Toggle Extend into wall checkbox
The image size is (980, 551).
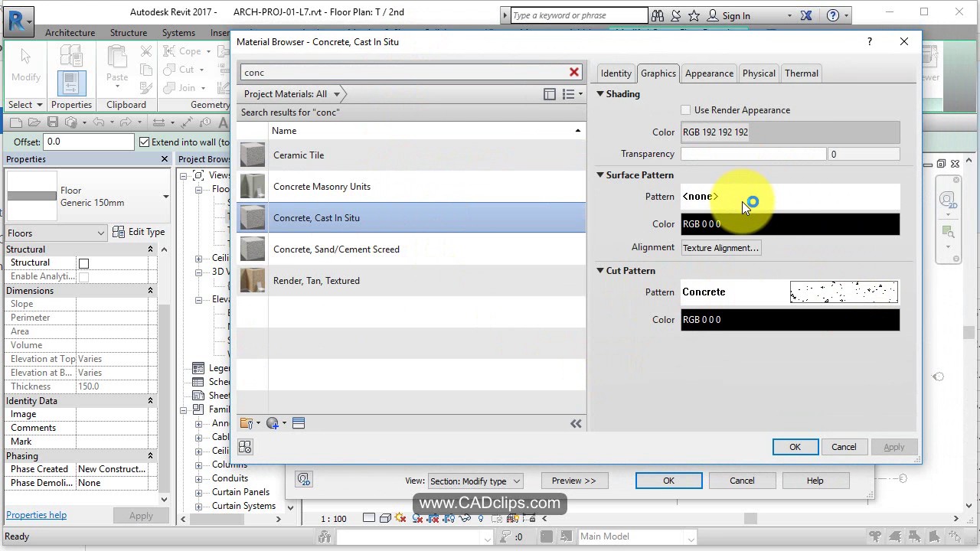[x=144, y=142]
